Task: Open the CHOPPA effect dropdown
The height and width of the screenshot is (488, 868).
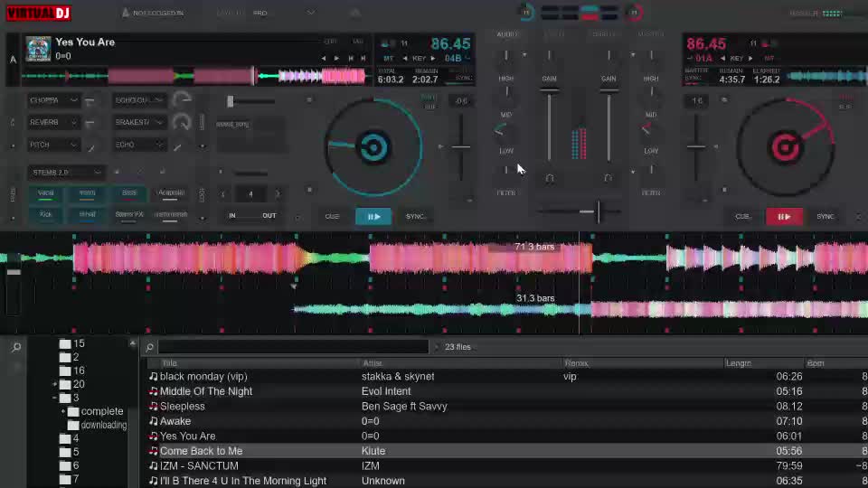Action: pos(53,100)
